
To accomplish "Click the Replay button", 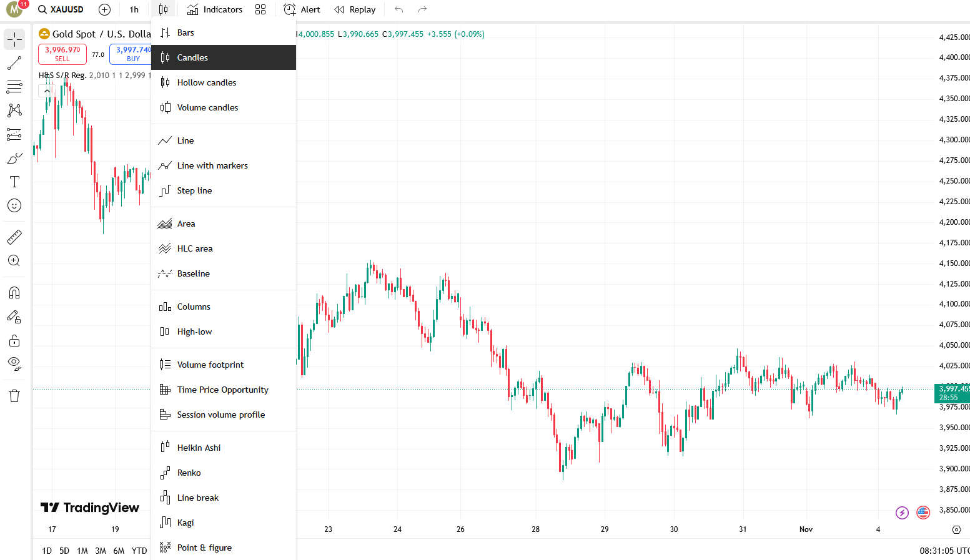I will click(355, 9).
